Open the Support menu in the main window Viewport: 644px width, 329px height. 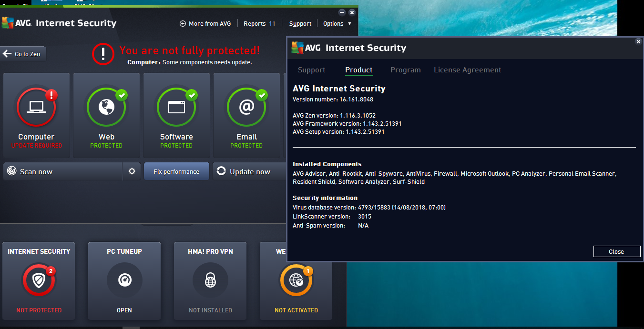[300, 23]
